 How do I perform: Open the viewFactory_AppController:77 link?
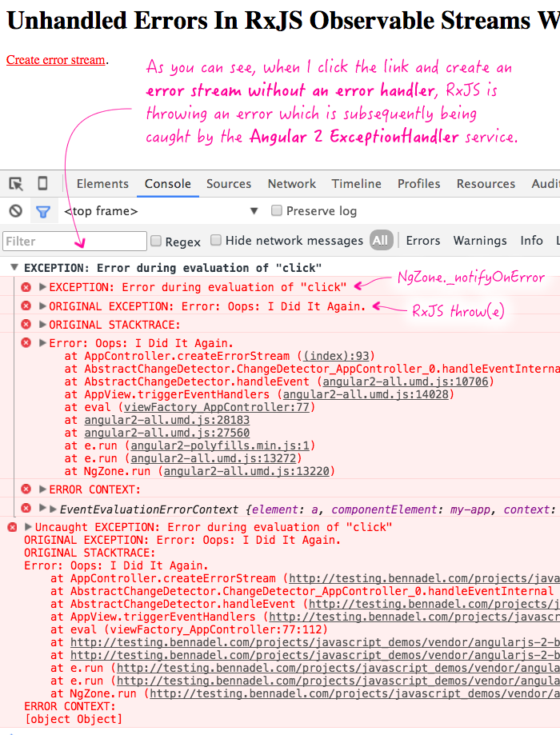click(217, 407)
